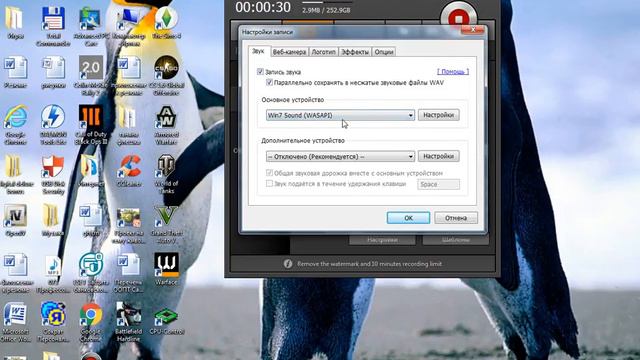Open the Отключено (Рекомендуется) device dropdown

pyautogui.click(x=340, y=156)
